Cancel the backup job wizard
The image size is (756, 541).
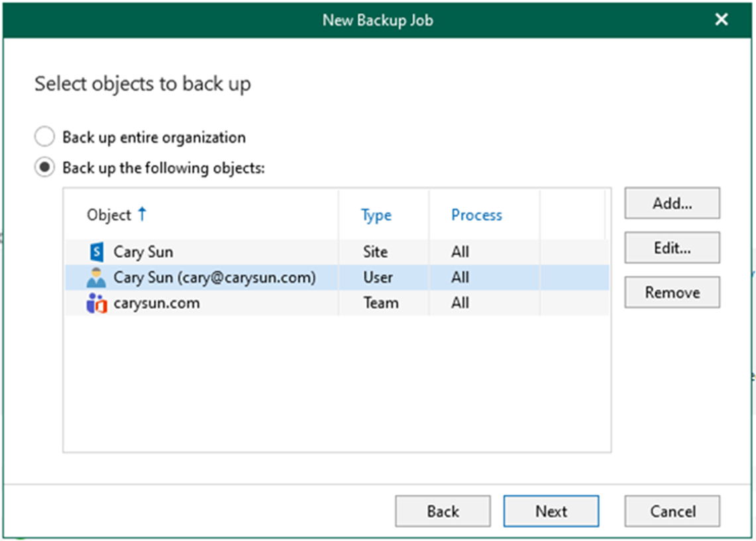[x=672, y=511]
